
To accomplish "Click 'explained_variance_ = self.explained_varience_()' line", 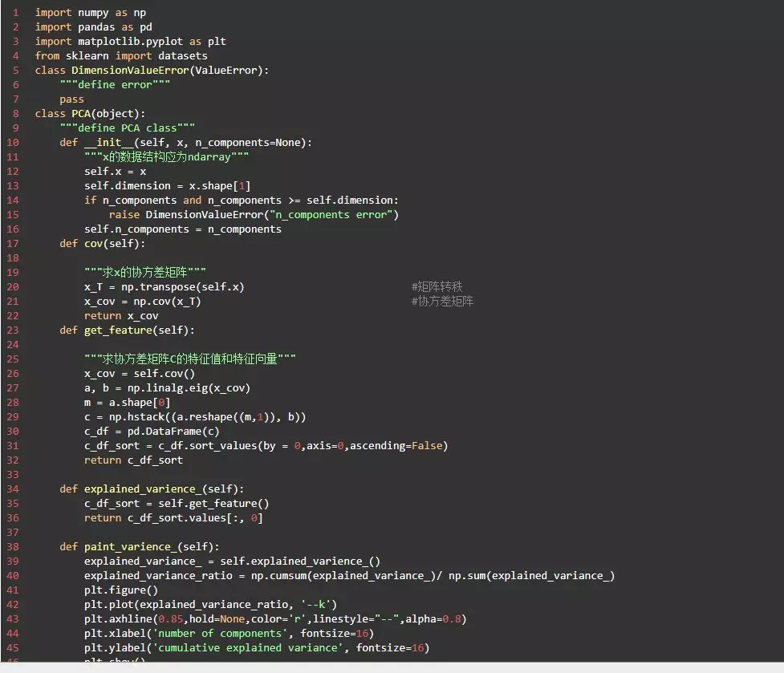I will (233, 562).
